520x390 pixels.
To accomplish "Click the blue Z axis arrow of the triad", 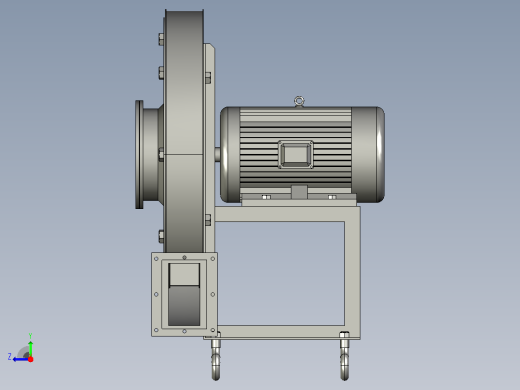I will (20, 359).
